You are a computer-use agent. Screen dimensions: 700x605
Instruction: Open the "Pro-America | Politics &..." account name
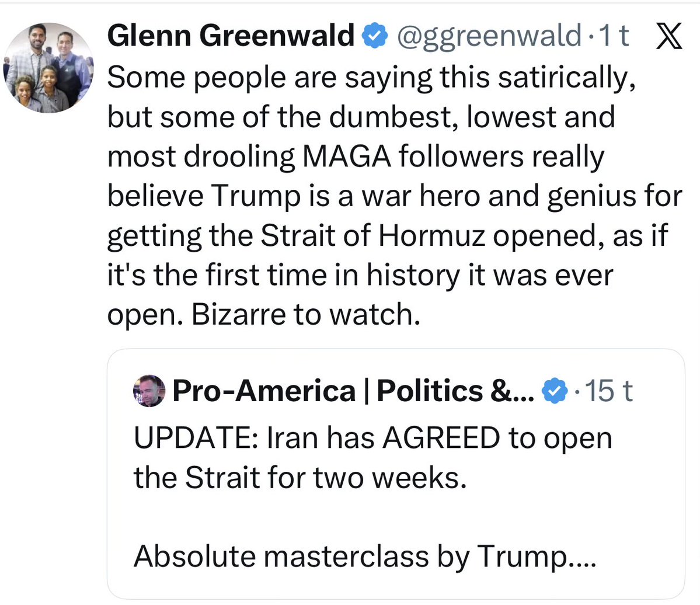[353, 391]
